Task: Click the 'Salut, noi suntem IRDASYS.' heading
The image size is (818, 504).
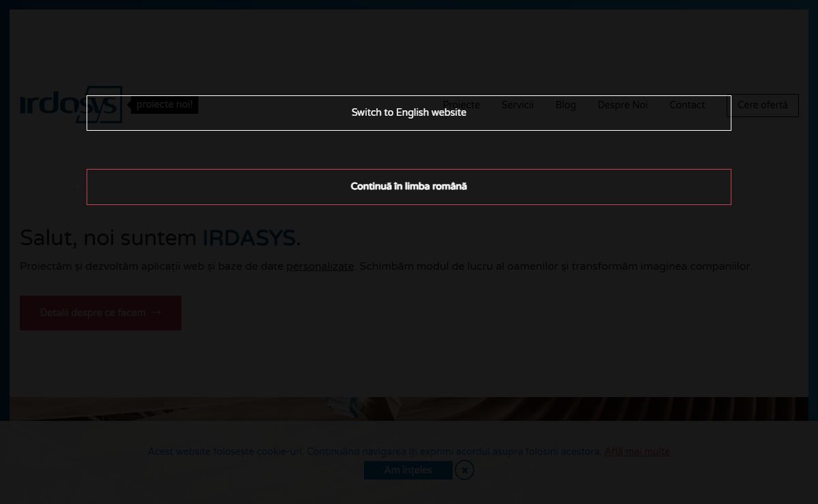Action: point(160,238)
